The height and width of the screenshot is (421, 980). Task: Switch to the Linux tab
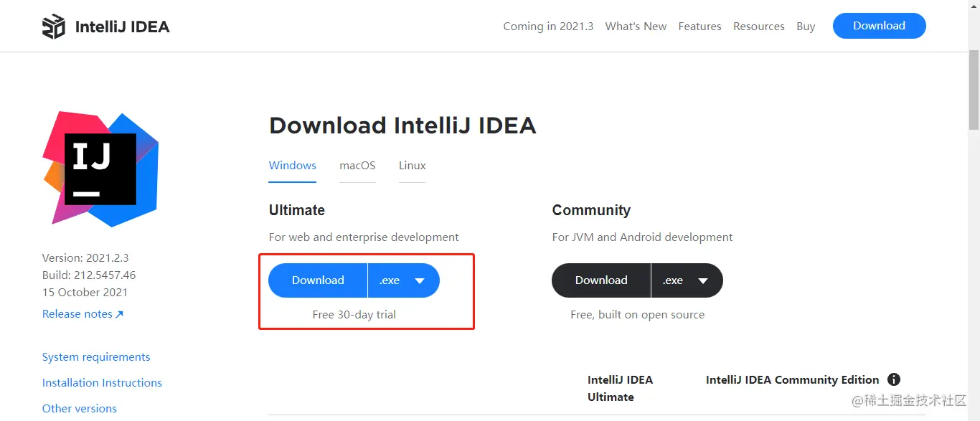pos(413,166)
